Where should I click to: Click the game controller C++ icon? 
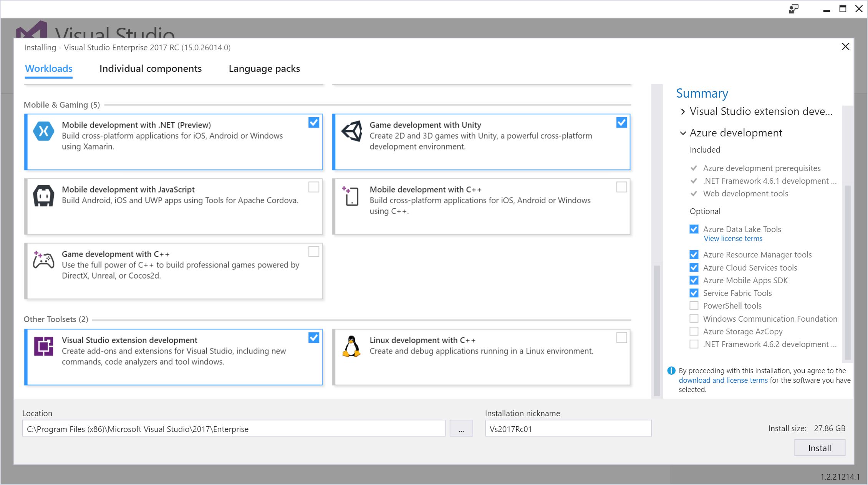(x=43, y=260)
